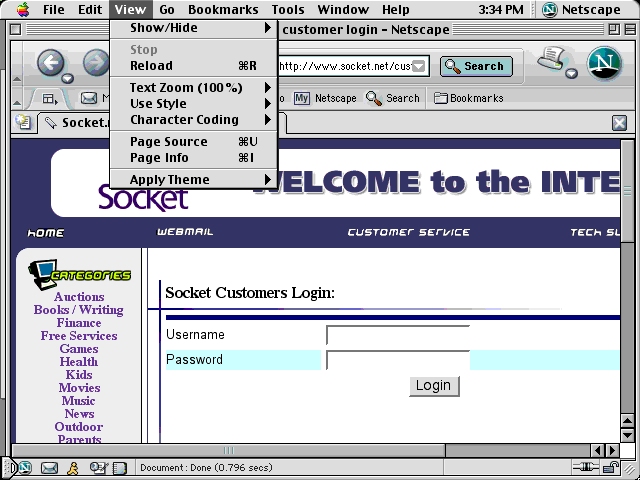Click the Login button
The image size is (640, 480).
pyautogui.click(x=434, y=386)
